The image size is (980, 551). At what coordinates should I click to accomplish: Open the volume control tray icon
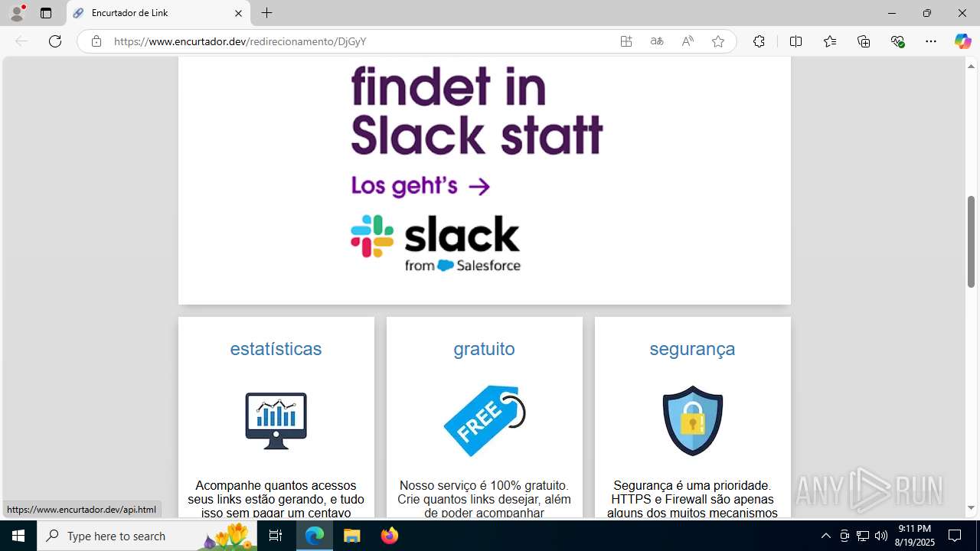[881, 536]
